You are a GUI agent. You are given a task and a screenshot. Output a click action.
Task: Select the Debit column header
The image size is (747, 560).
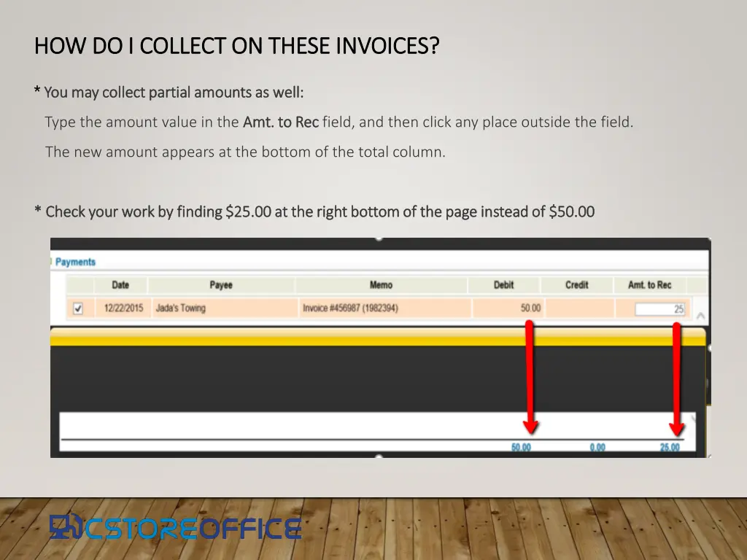503,285
